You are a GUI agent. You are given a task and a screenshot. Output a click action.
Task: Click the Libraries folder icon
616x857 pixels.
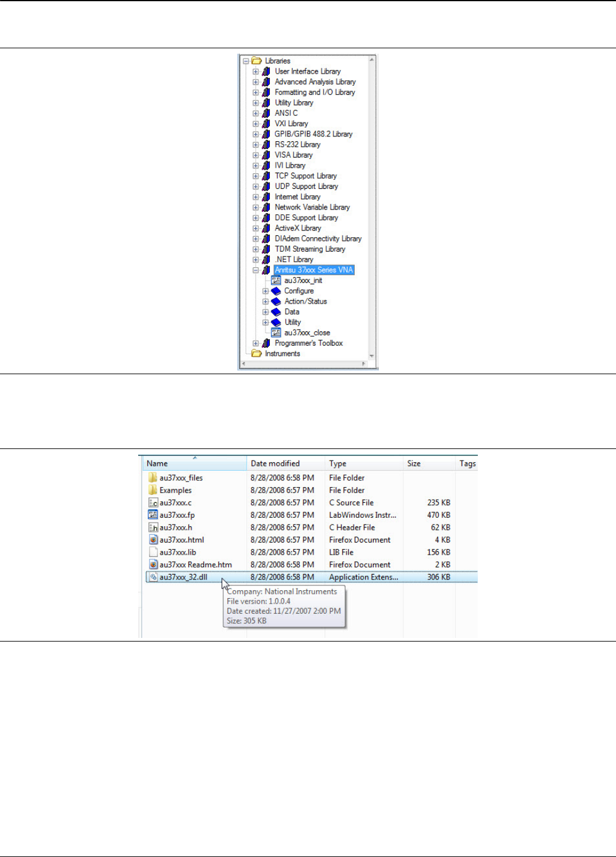coord(256,61)
